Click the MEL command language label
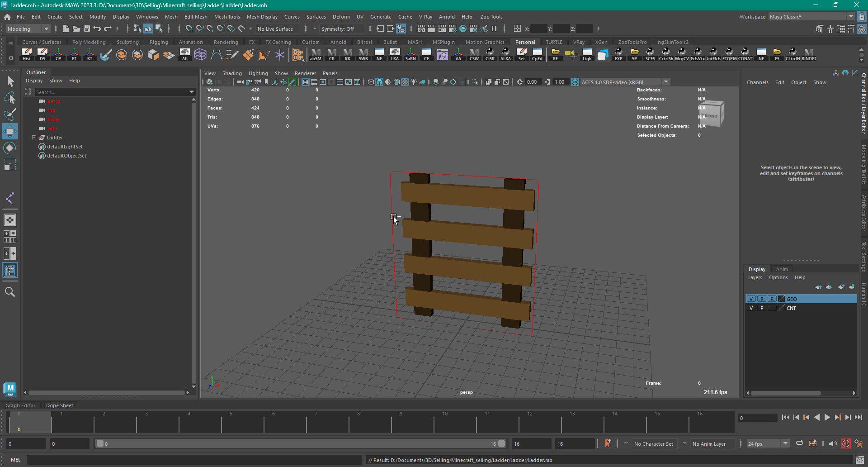 (x=15, y=460)
